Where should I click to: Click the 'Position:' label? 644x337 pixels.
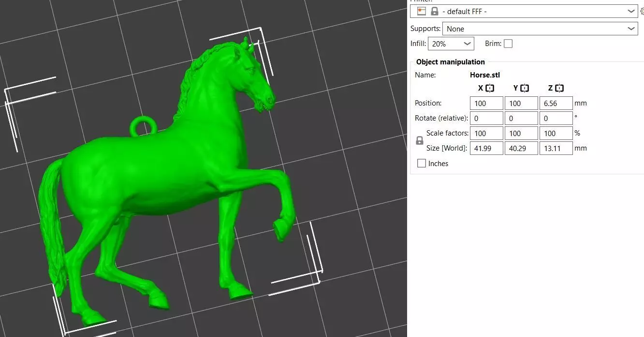(x=428, y=103)
